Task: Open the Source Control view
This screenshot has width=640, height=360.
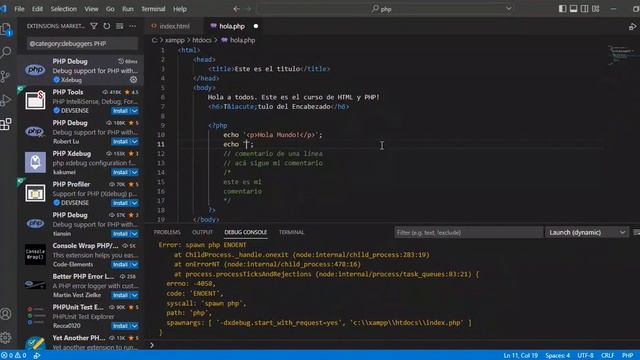Action: (5, 76)
